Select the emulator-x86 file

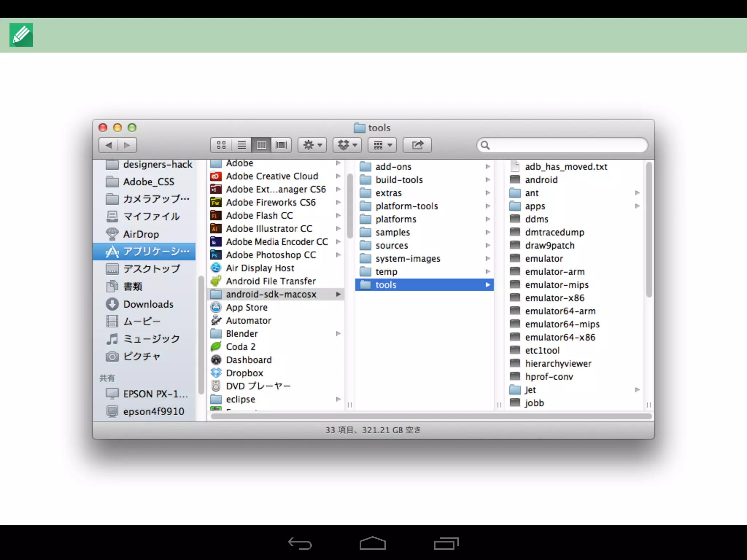point(554,298)
